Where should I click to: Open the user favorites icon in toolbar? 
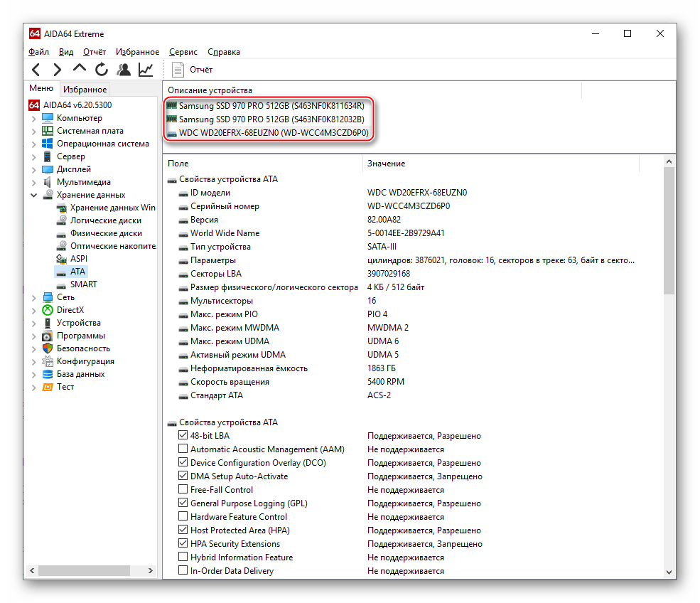coord(124,70)
